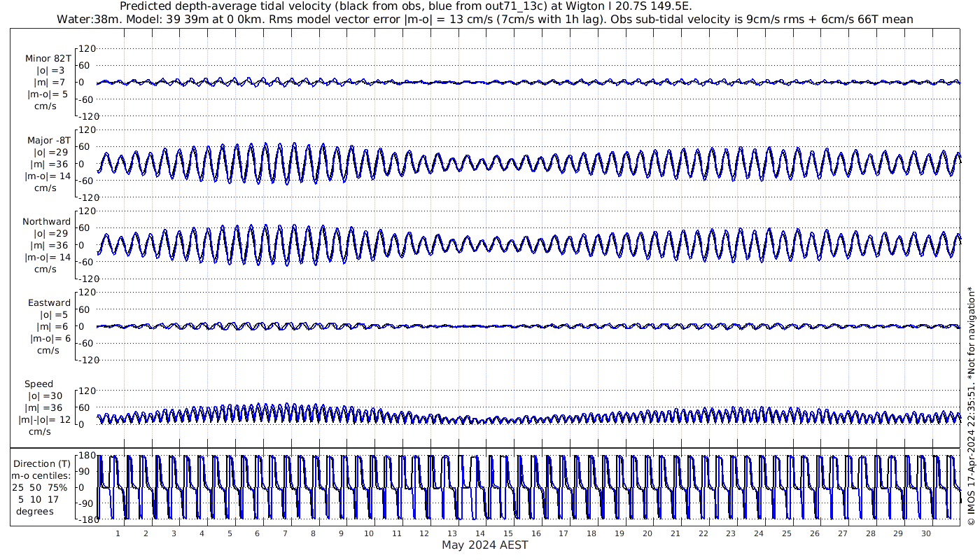Click the 'Speed' panel label

[38, 384]
